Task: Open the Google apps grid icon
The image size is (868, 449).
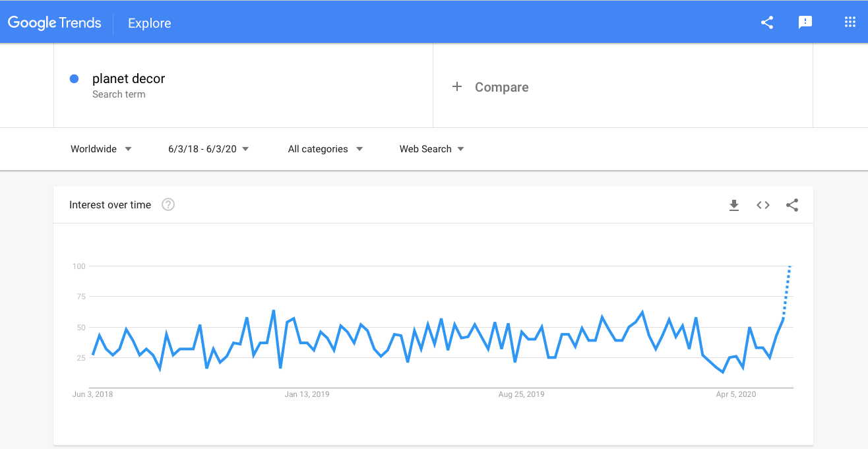Action: [850, 22]
